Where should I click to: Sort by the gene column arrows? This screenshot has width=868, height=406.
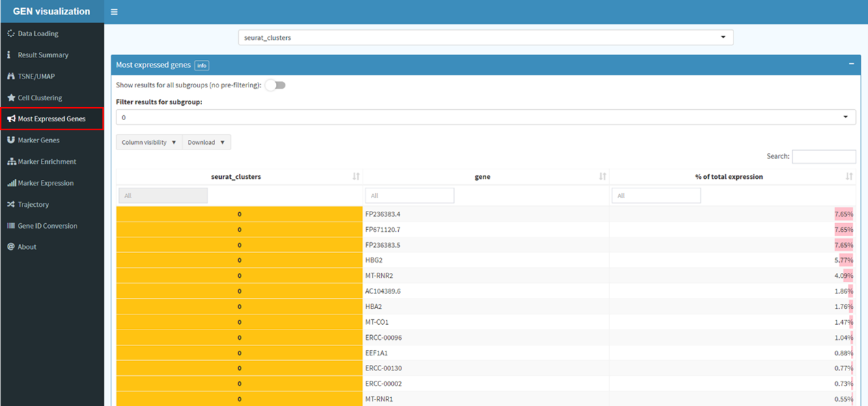[602, 177]
